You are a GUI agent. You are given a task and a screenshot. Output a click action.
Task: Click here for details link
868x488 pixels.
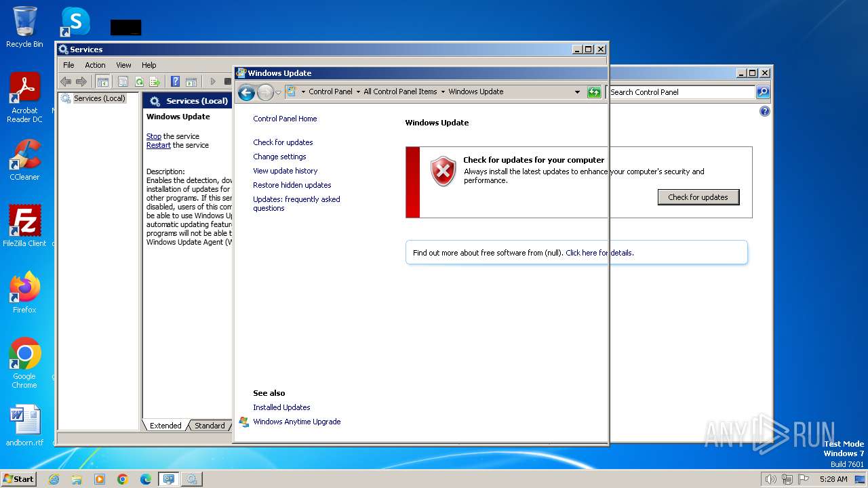point(599,253)
